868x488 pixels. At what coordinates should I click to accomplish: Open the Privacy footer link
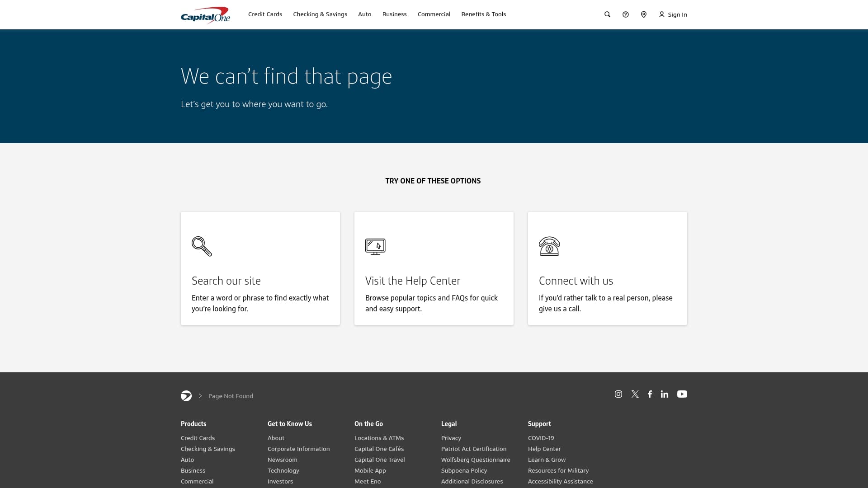[x=451, y=438]
